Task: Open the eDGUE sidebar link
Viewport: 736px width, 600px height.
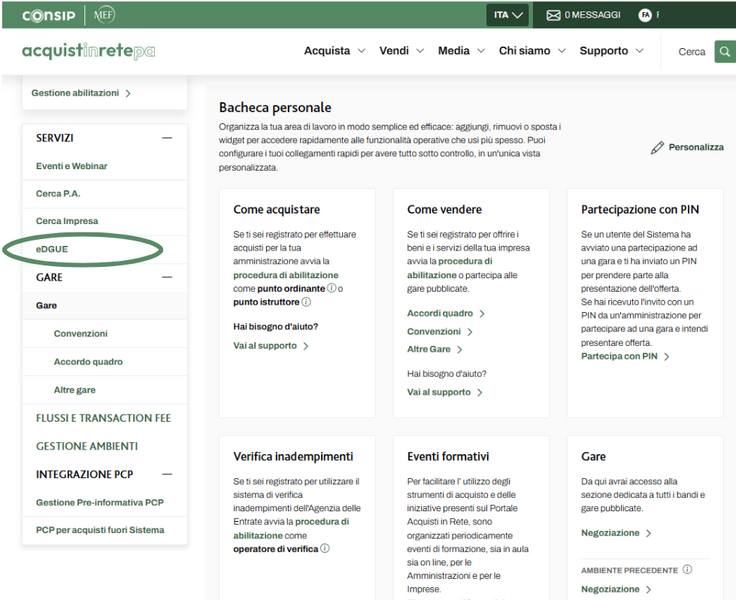Action: point(52,249)
